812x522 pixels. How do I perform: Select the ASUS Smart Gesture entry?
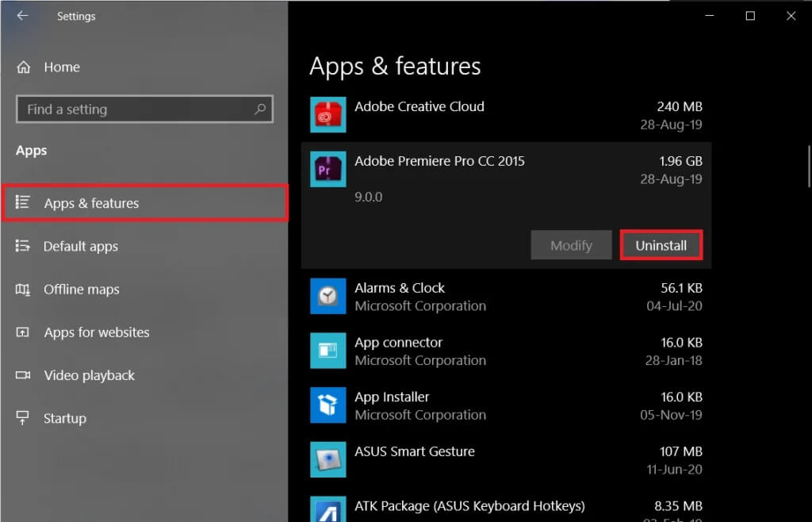click(x=506, y=460)
